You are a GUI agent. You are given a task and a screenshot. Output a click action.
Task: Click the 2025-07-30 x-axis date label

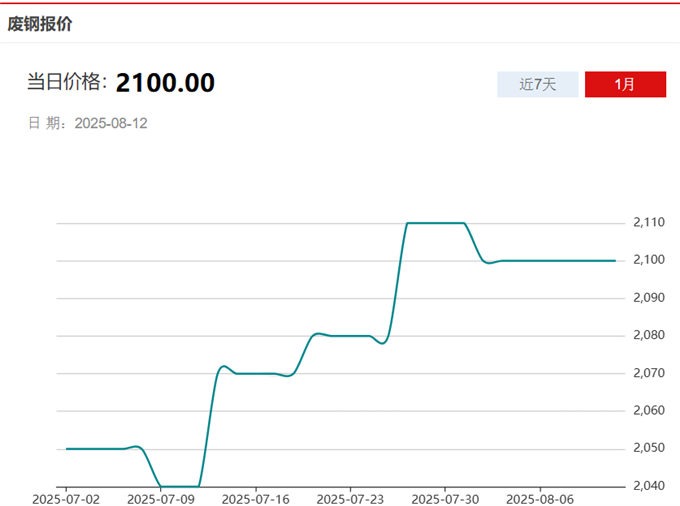pyautogui.click(x=445, y=497)
